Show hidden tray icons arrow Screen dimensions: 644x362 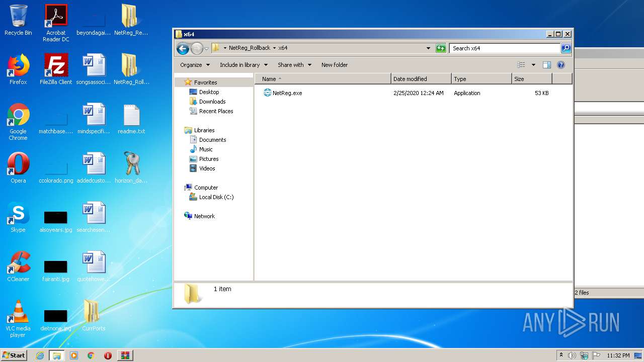tap(561, 355)
